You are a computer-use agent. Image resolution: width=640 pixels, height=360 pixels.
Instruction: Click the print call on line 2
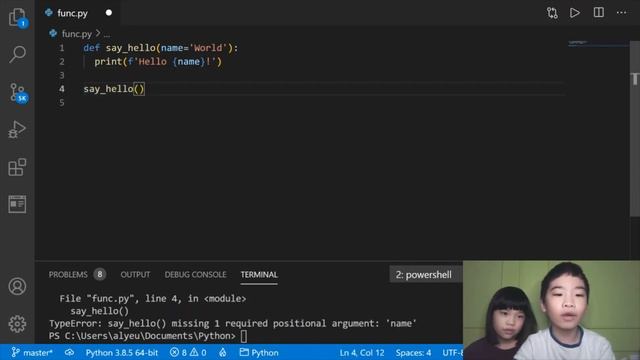(108, 62)
